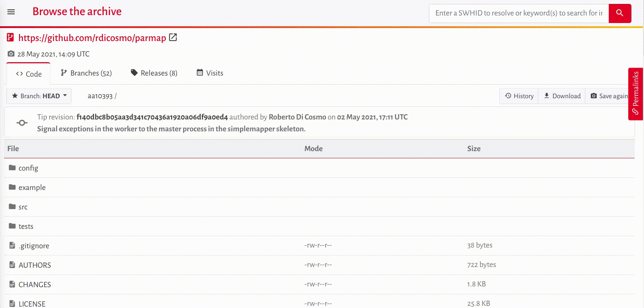Open the tip revision hash link

click(152, 117)
